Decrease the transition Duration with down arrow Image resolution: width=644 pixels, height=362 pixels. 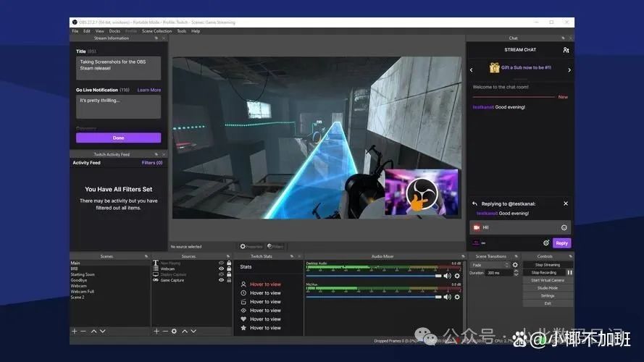517,274
